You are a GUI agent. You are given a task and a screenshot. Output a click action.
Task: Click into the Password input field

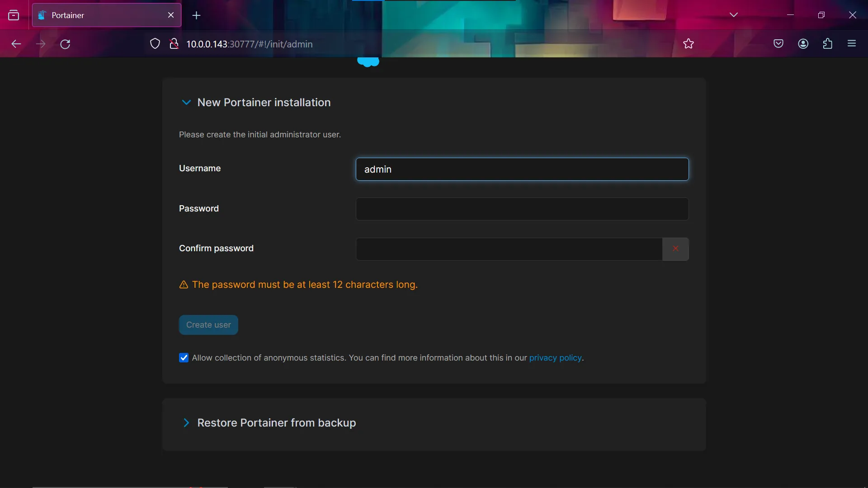click(522, 209)
